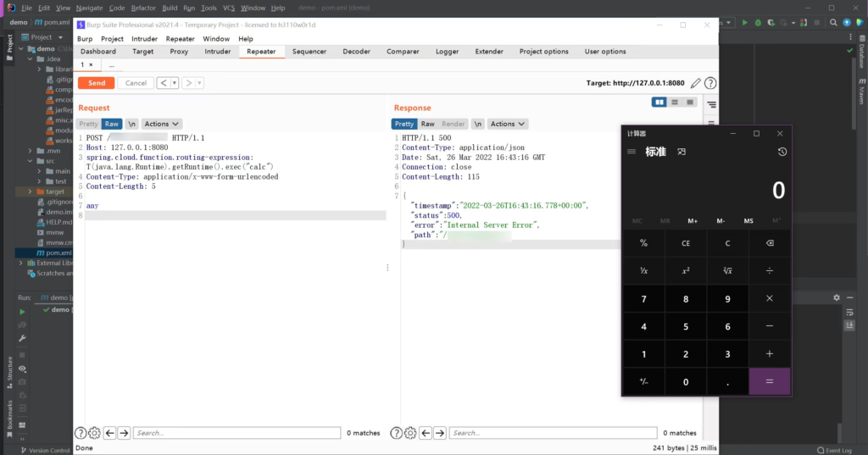Click the request Search input field
The height and width of the screenshot is (455, 868).
(237, 433)
